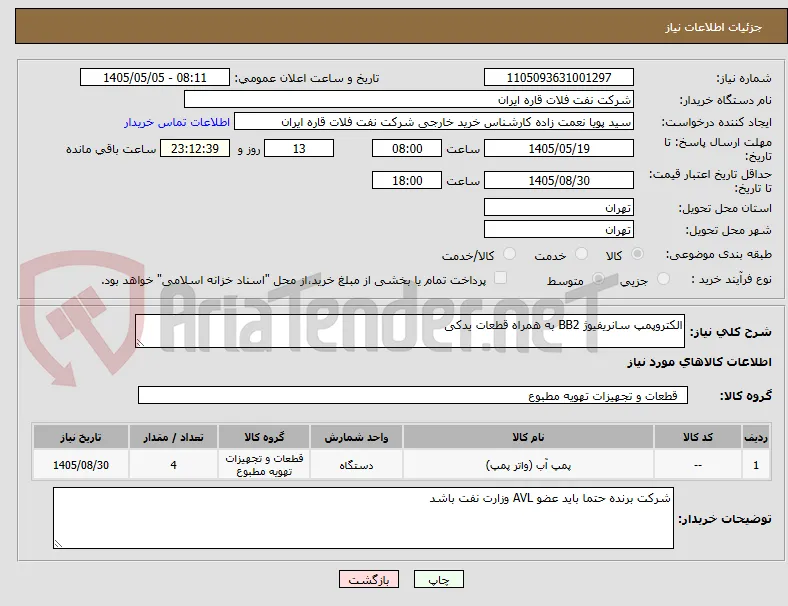Viewport: 788px width, 606px height.
Task: Click the delivery province field تهران
Action: (x=559, y=208)
